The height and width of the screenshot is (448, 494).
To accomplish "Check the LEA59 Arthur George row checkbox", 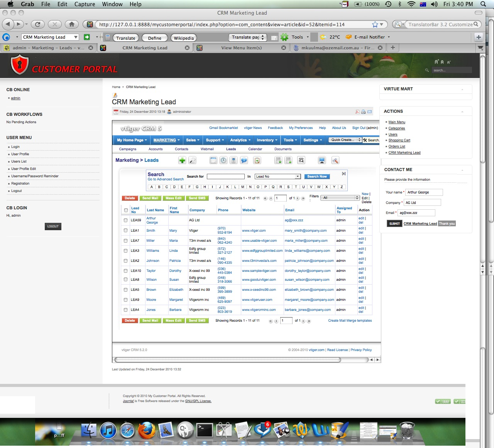I will pos(125,220).
